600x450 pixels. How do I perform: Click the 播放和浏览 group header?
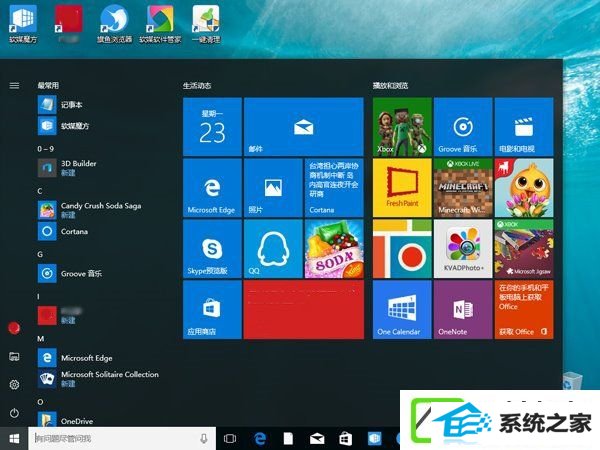(390, 85)
